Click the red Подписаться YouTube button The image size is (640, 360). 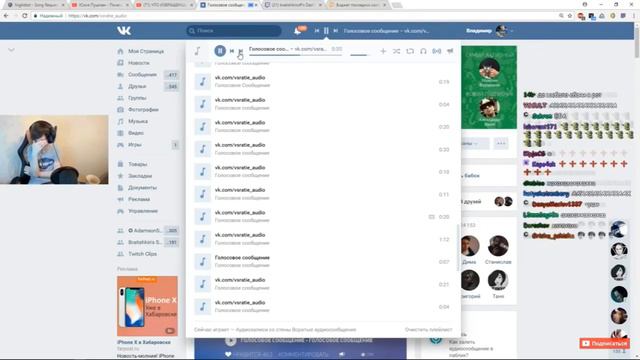[x=604, y=343]
